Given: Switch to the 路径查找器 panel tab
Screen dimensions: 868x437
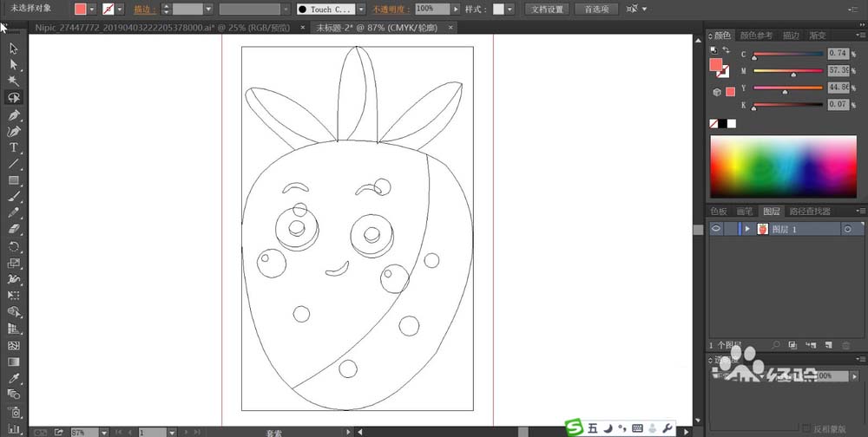Looking at the screenshot, I should pos(810,212).
